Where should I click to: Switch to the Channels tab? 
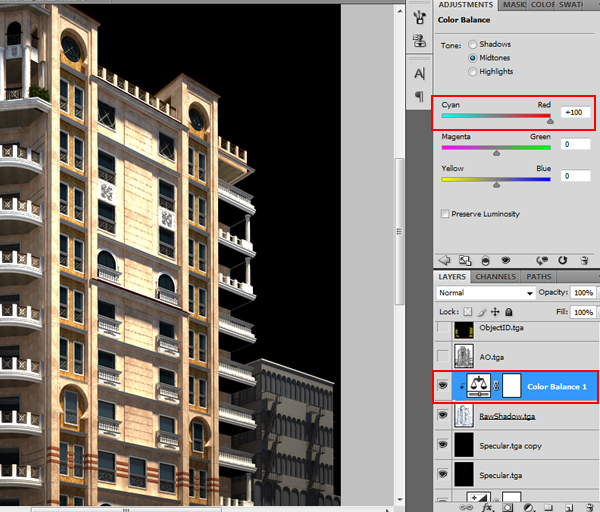[495, 276]
